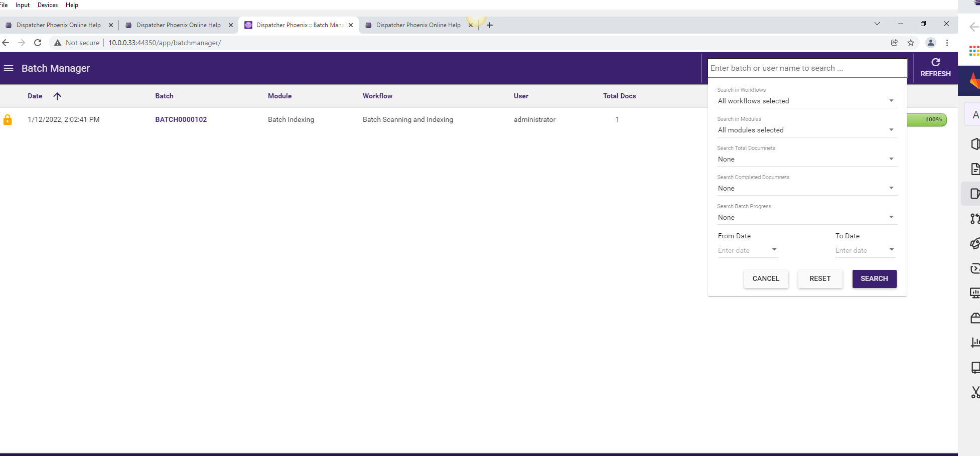This screenshot has height=456, width=980.
Task: Click the Refresh icon button
Action: [x=935, y=68]
